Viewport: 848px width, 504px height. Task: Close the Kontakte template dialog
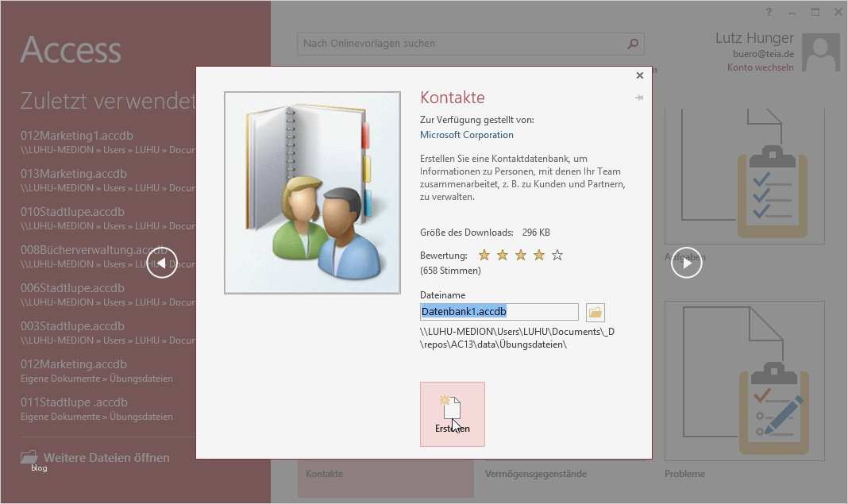coord(640,75)
